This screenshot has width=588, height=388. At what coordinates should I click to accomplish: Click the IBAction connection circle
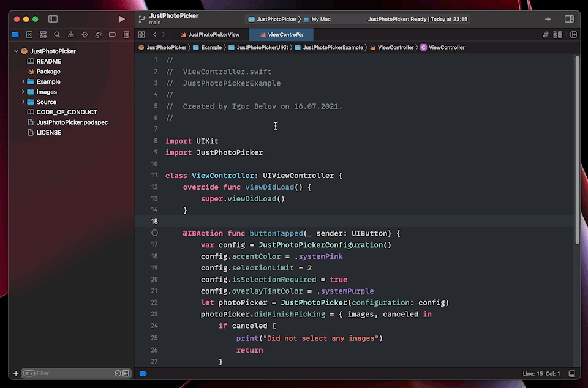click(154, 233)
